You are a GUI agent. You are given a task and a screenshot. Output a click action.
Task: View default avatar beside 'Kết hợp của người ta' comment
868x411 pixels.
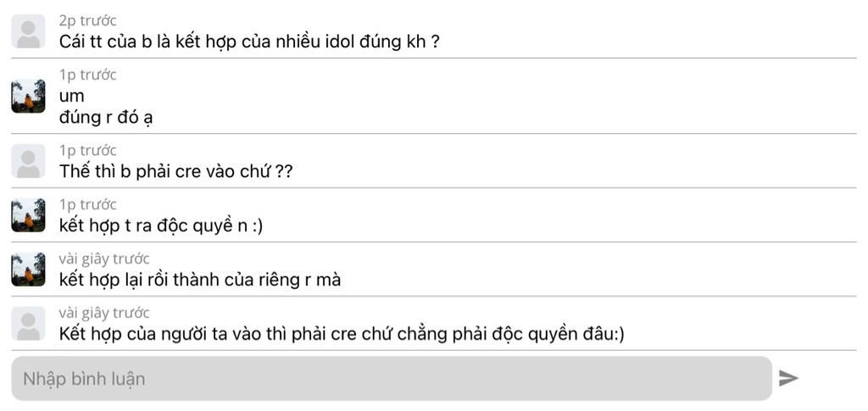point(28,324)
